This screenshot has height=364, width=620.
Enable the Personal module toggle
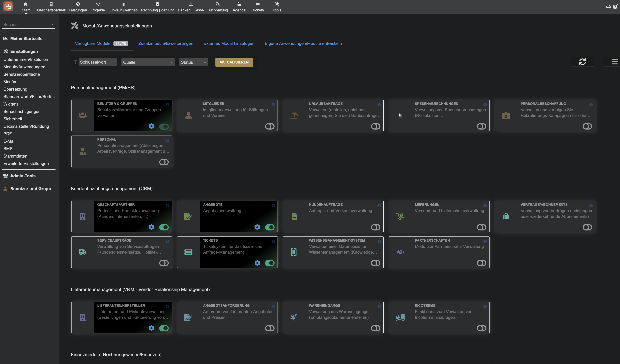pyautogui.click(x=164, y=162)
